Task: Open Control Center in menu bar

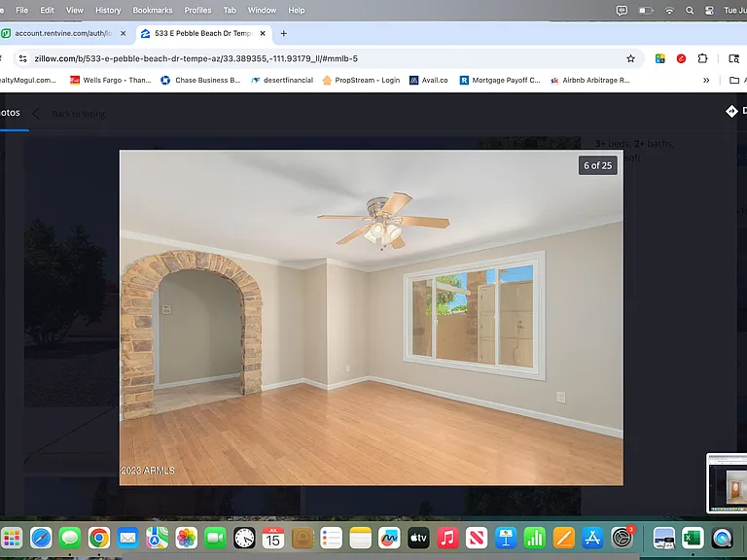Action: click(709, 10)
